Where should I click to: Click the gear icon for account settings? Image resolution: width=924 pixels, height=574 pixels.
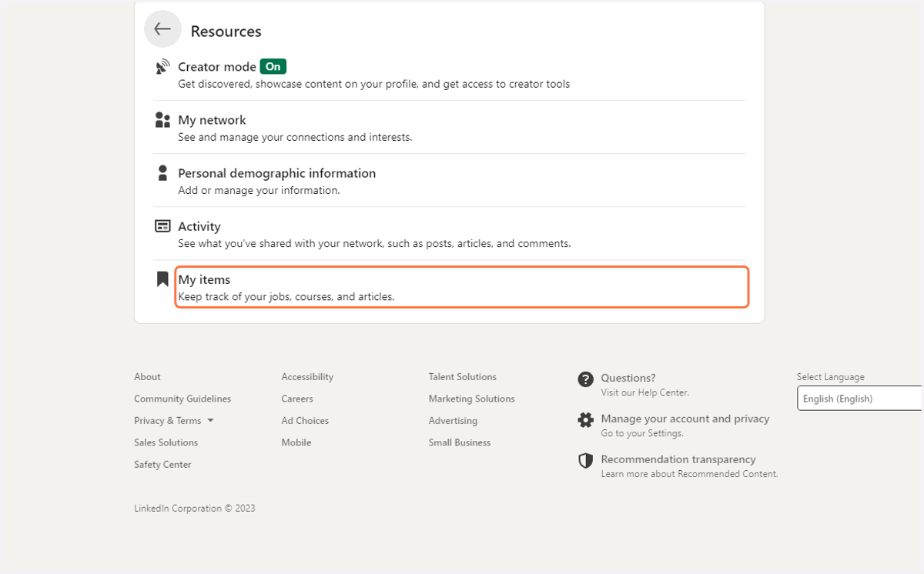(586, 420)
